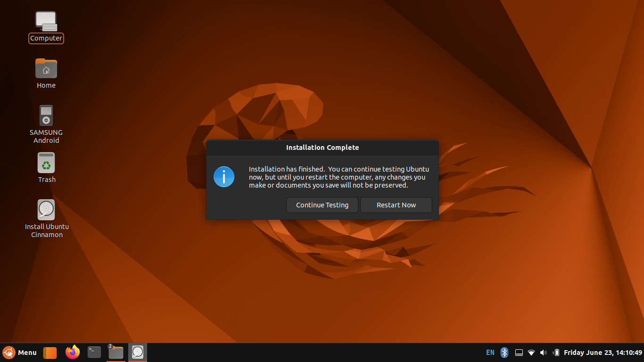
Task: Click the Continue Testing button
Action: click(322, 205)
